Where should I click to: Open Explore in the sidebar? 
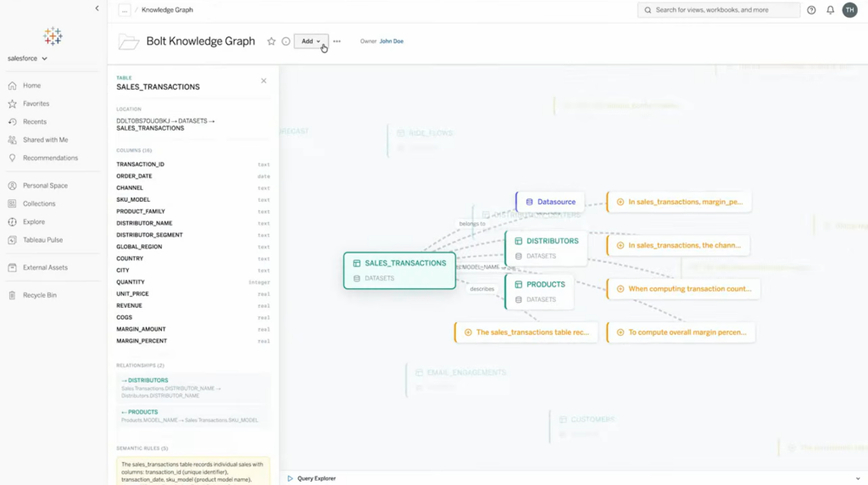[x=34, y=222]
